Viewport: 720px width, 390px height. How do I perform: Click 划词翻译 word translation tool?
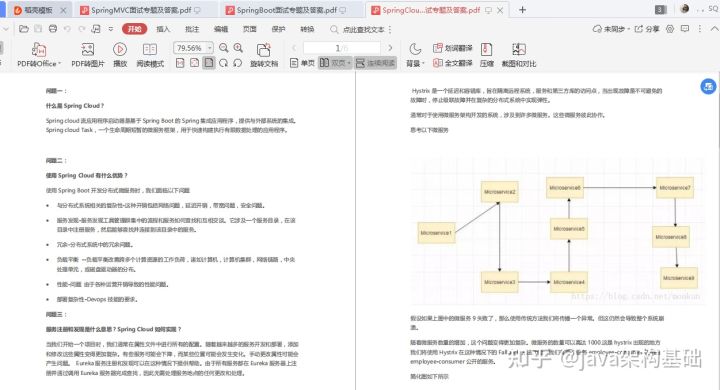point(453,48)
